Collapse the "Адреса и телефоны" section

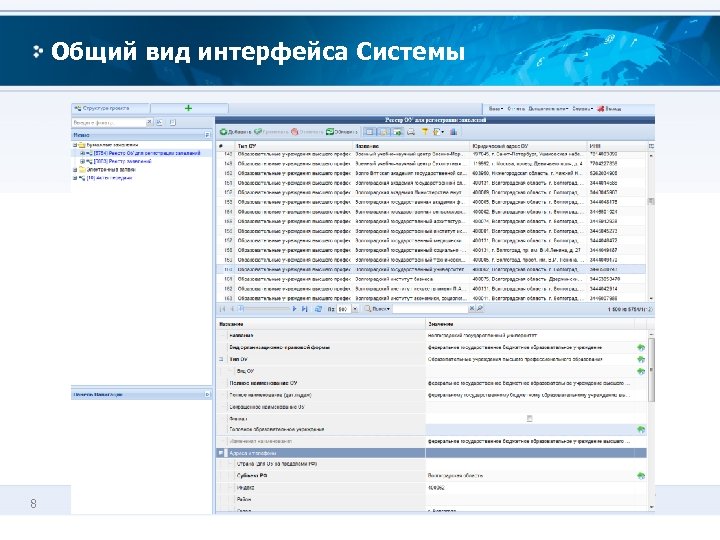click(x=221, y=453)
